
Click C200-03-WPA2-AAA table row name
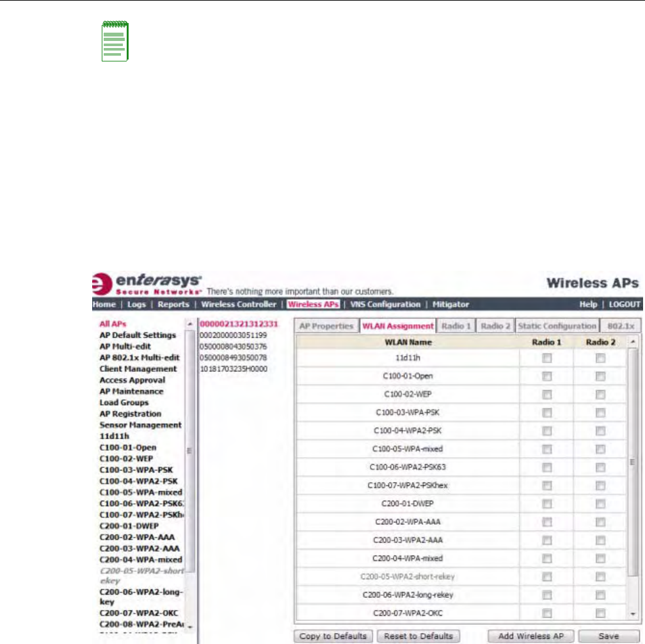408,540
